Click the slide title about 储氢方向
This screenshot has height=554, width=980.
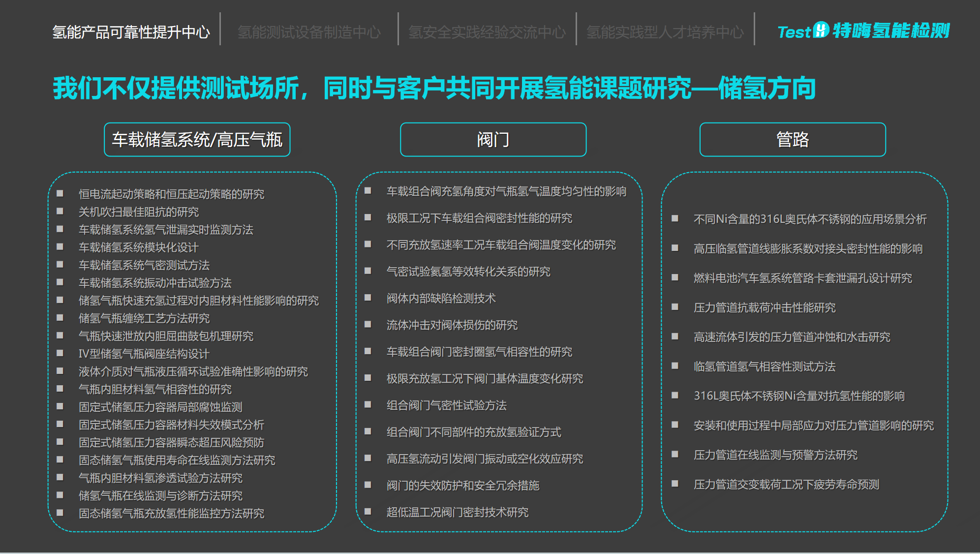point(434,89)
